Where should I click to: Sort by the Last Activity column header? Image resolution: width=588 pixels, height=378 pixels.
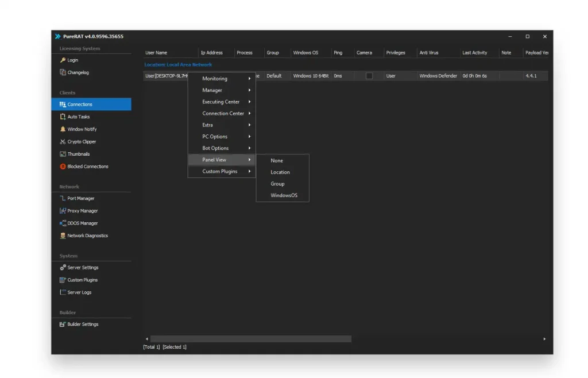[475, 53]
